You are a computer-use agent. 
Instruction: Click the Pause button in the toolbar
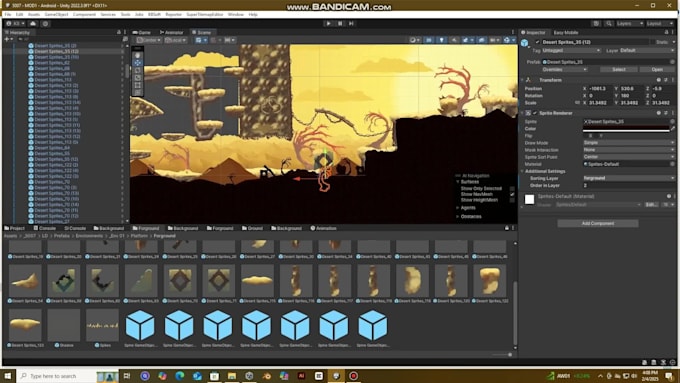point(340,23)
